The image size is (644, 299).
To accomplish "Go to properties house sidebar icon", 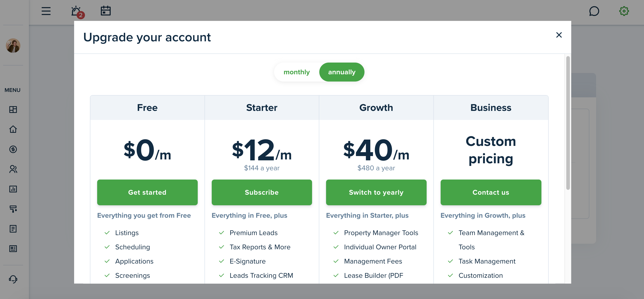I will [13, 129].
